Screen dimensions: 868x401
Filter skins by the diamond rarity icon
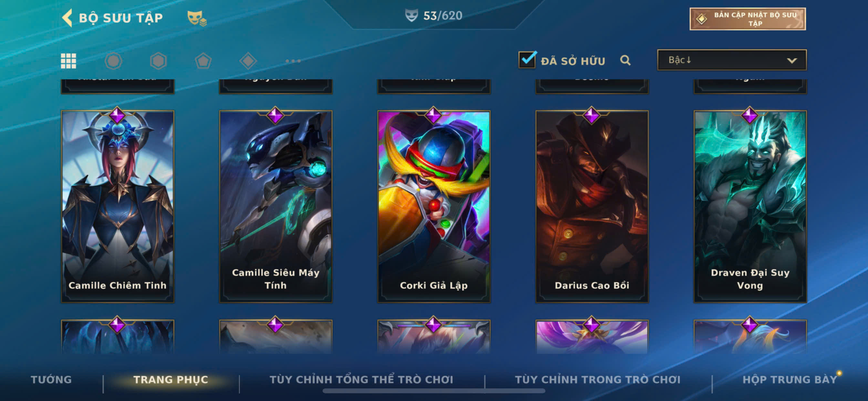point(248,61)
